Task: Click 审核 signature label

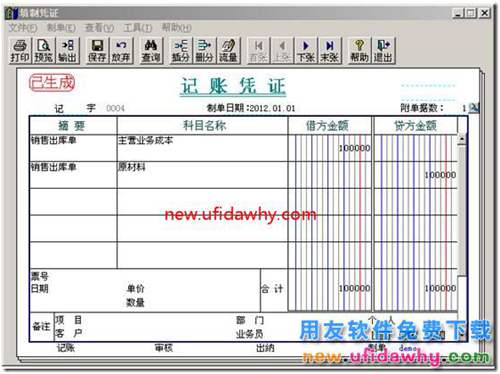Action: pyautogui.click(x=164, y=348)
